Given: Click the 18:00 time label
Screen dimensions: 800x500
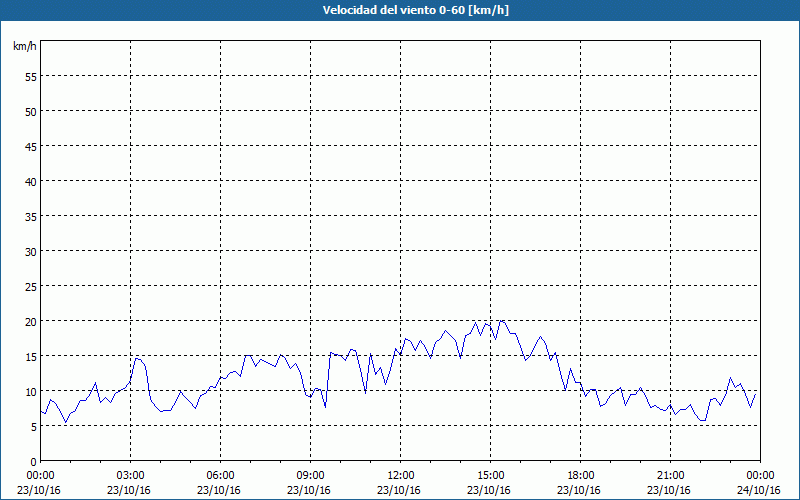Looking at the screenshot, I should (581, 476).
